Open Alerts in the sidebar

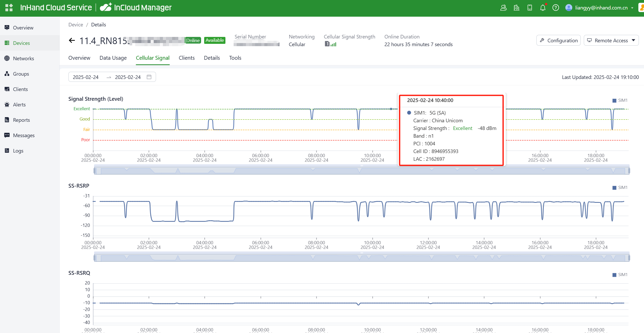coord(19,105)
